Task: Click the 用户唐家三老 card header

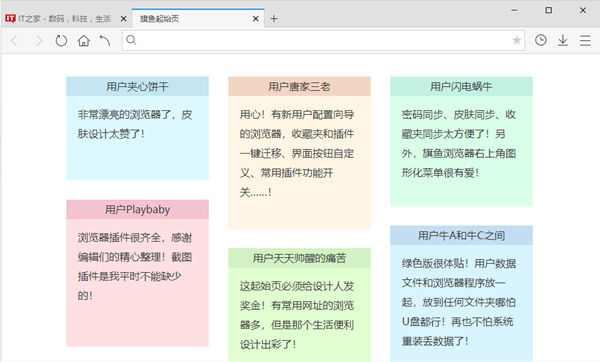Action: click(x=299, y=86)
